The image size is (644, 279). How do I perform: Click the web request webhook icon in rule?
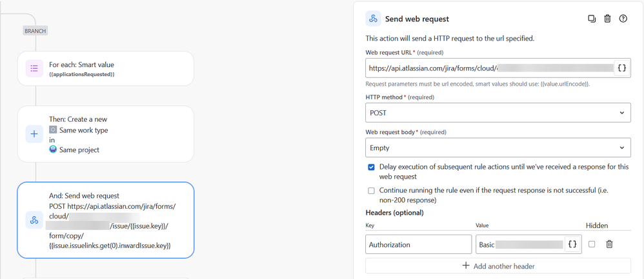pyautogui.click(x=34, y=220)
